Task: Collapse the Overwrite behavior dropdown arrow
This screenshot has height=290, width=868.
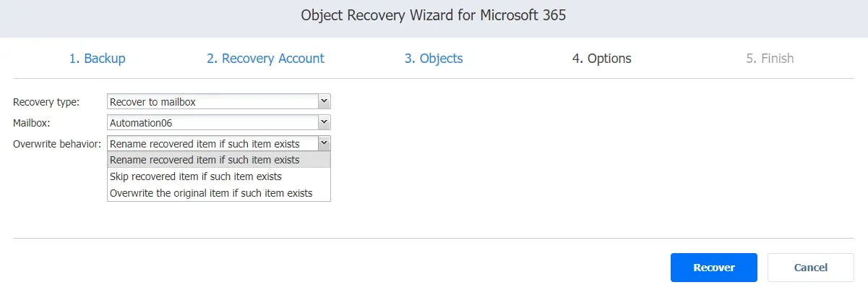Action: pyautogui.click(x=325, y=143)
